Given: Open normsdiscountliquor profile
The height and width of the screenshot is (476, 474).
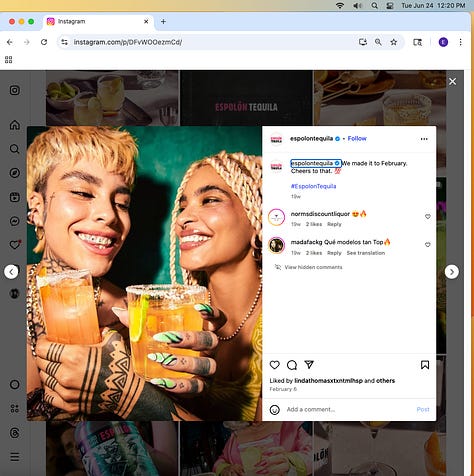Looking at the screenshot, I should point(320,214).
